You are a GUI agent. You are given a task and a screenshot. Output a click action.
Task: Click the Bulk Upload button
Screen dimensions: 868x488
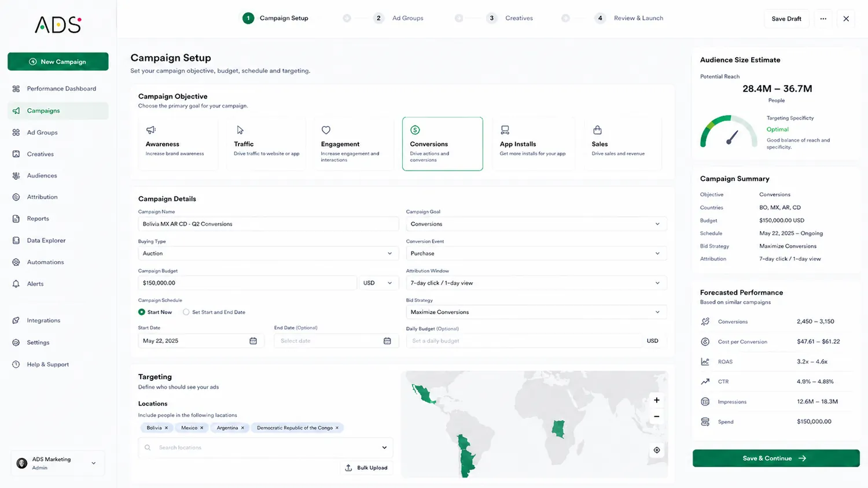366,468
